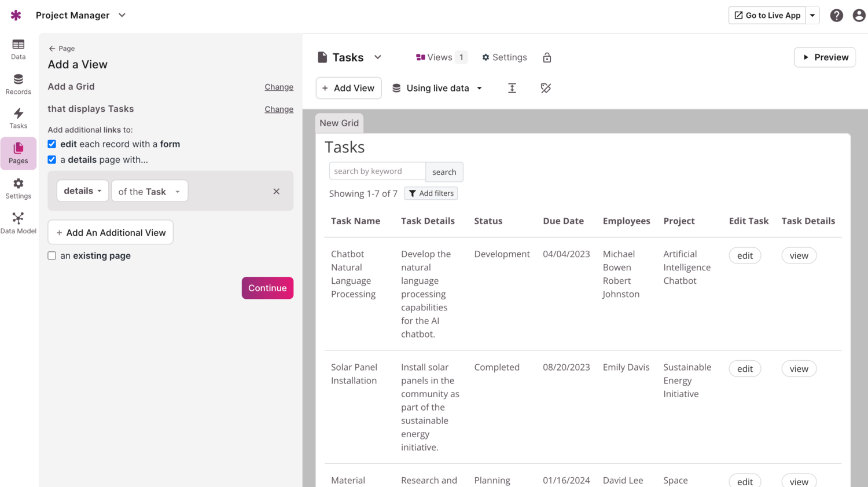The width and height of the screenshot is (868, 487).
Task: Open the Data Model section
Action: point(18,223)
